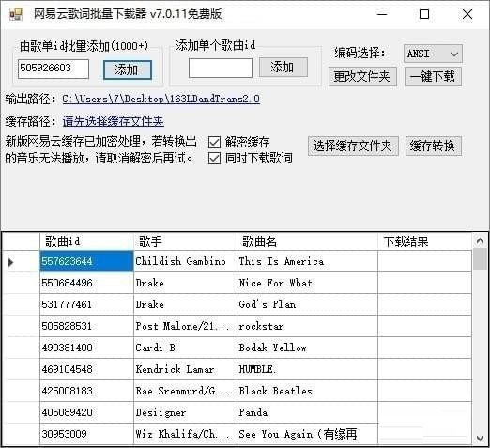This screenshot has width=490, height=448.
Task: Maximize the lyrics downloader window
Action: tap(424, 14)
